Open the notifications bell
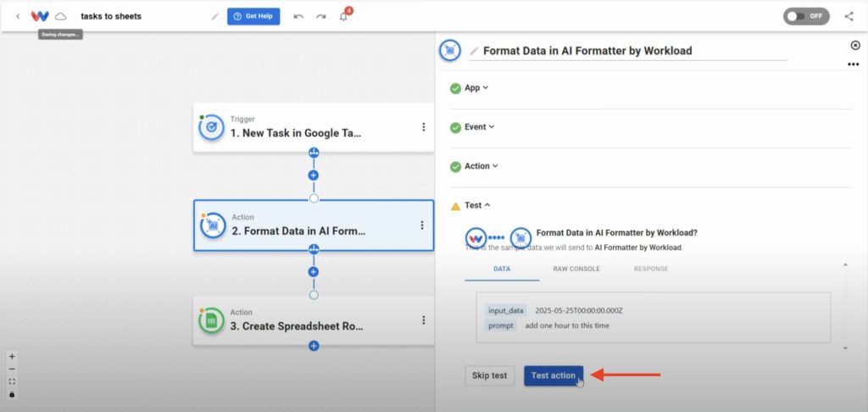The height and width of the screenshot is (412, 868). pos(344,16)
